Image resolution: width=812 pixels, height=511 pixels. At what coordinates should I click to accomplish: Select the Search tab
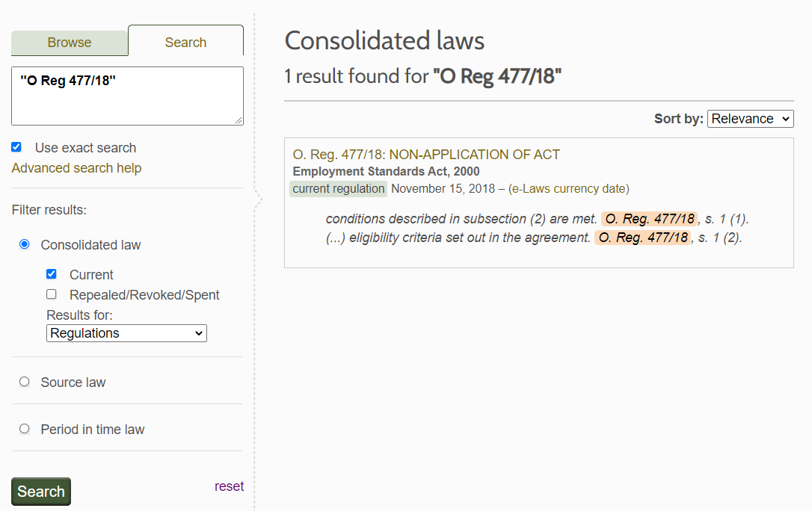[185, 43]
